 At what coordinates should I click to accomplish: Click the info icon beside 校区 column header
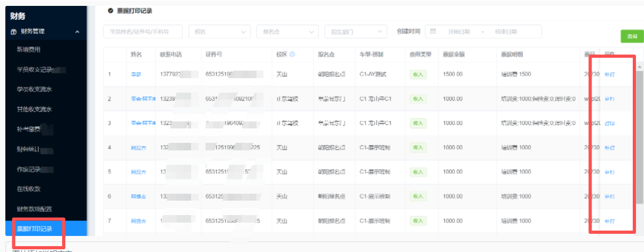(x=292, y=55)
